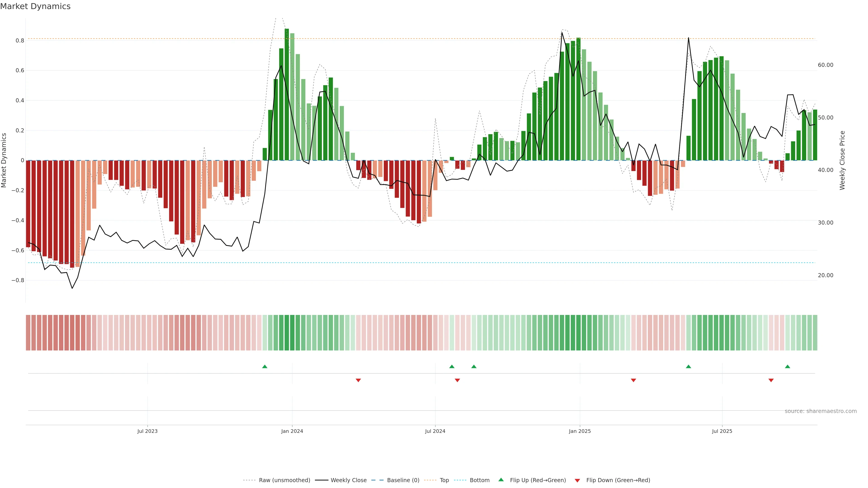The width and height of the screenshot is (868, 488).
Task: Click the Flip Down marker right of Jan 2025
Action: pyautogui.click(x=633, y=380)
